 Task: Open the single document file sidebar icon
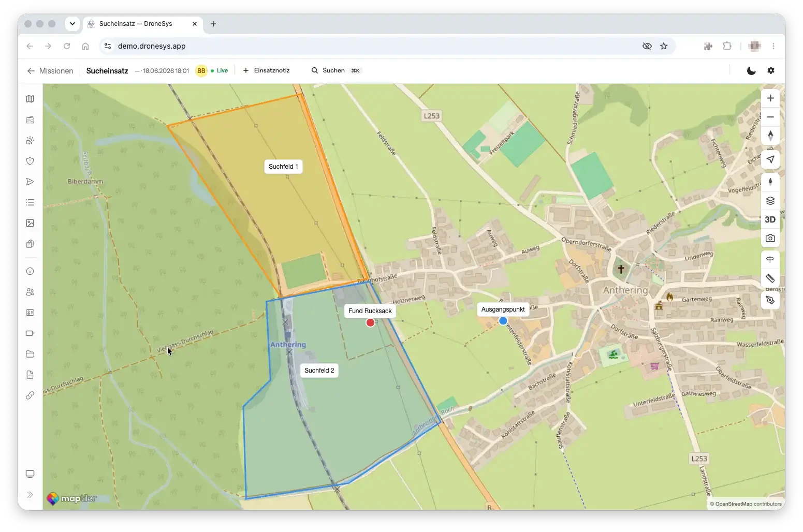pos(30,375)
